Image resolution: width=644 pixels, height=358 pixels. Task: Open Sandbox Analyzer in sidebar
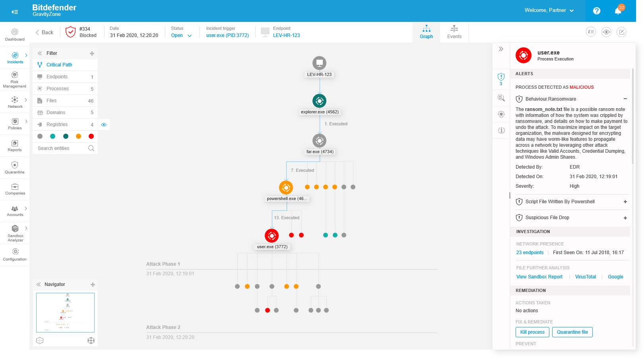15,233
